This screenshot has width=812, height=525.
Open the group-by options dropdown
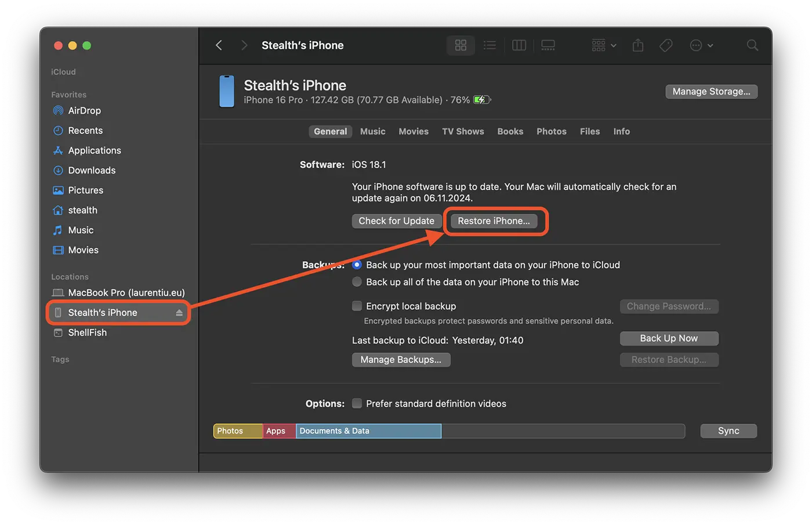pyautogui.click(x=604, y=45)
